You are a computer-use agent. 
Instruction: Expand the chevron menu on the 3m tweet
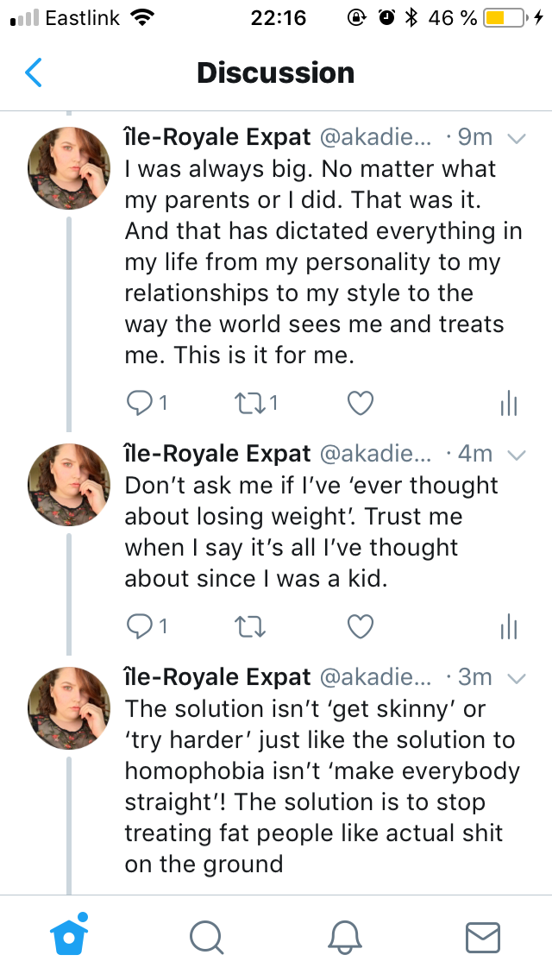(517, 678)
